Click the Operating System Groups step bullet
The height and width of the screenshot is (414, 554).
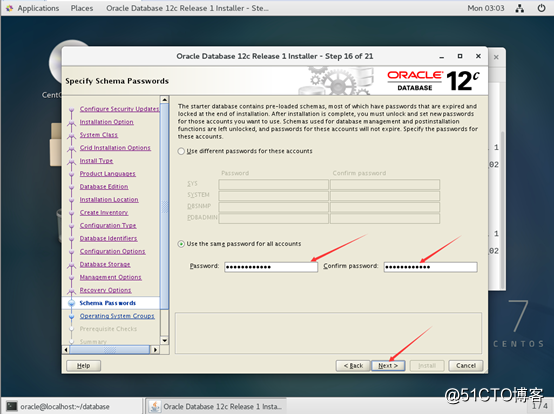[x=71, y=316]
